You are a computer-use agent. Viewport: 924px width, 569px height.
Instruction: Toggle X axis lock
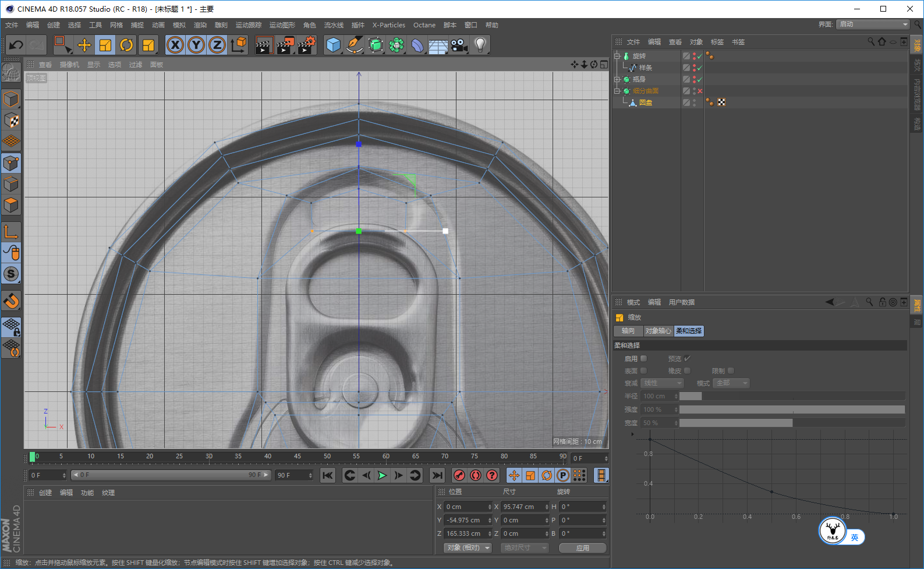pyautogui.click(x=175, y=45)
